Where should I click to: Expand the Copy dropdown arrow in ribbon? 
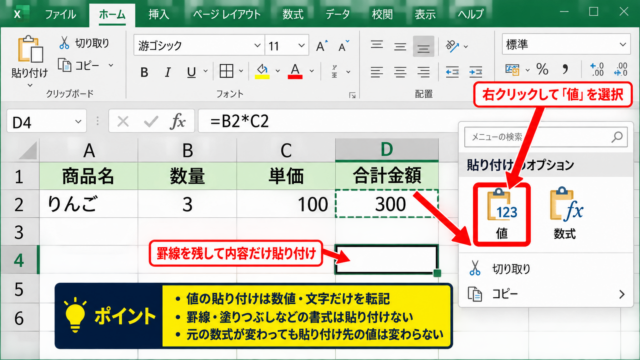click(111, 65)
